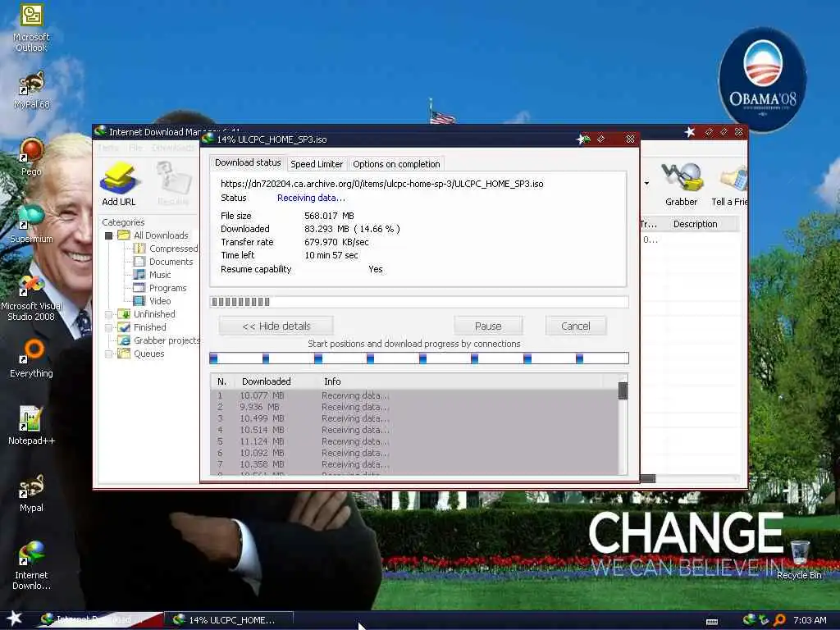Click the overall download progress bar
Image resolution: width=840 pixels, height=630 pixels.
[419, 302]
